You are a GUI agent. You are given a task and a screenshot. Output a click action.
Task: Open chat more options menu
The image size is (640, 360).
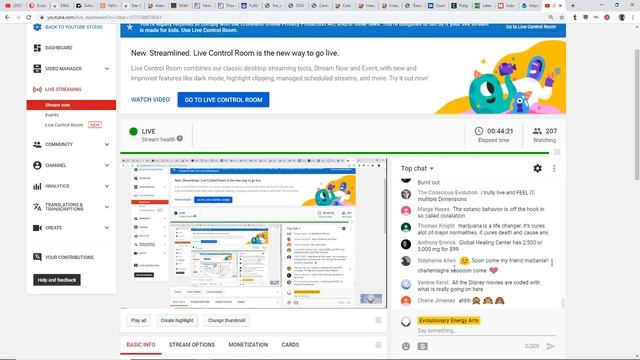(554, 168)
